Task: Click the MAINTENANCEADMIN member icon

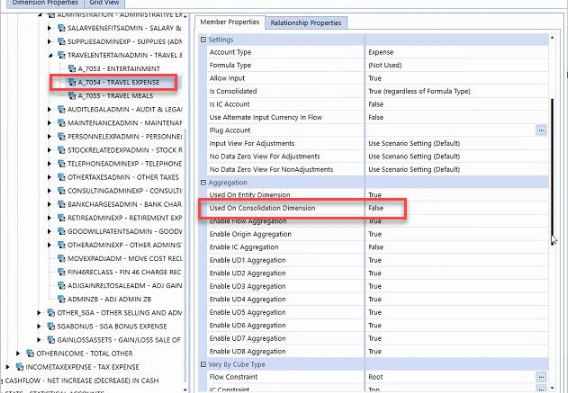Action: click(62, 123)
